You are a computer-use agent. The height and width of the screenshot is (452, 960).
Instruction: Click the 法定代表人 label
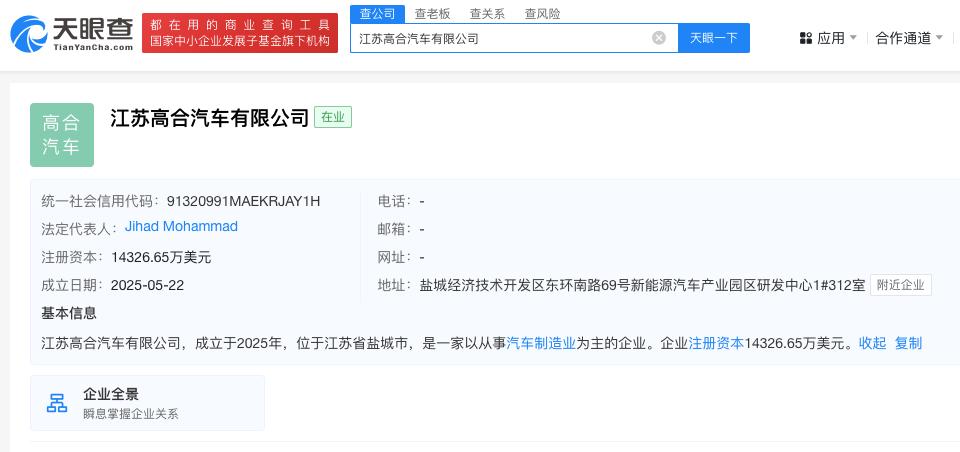(76, 229)
